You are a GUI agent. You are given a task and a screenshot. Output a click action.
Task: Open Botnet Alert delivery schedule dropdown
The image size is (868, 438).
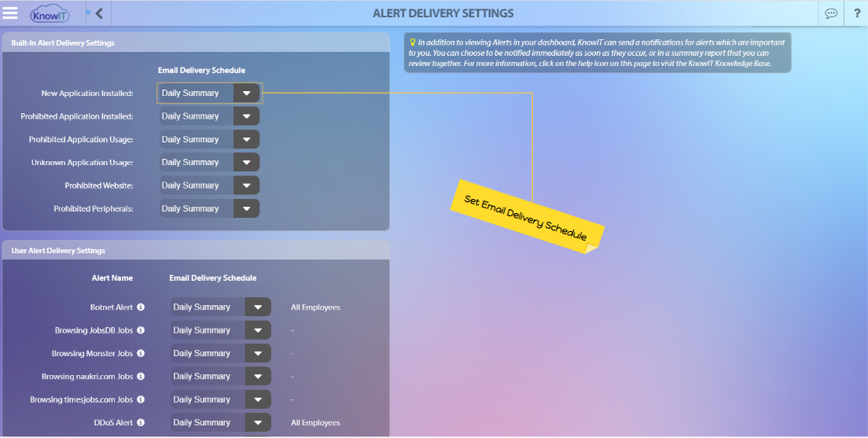(x=220, y=307)
